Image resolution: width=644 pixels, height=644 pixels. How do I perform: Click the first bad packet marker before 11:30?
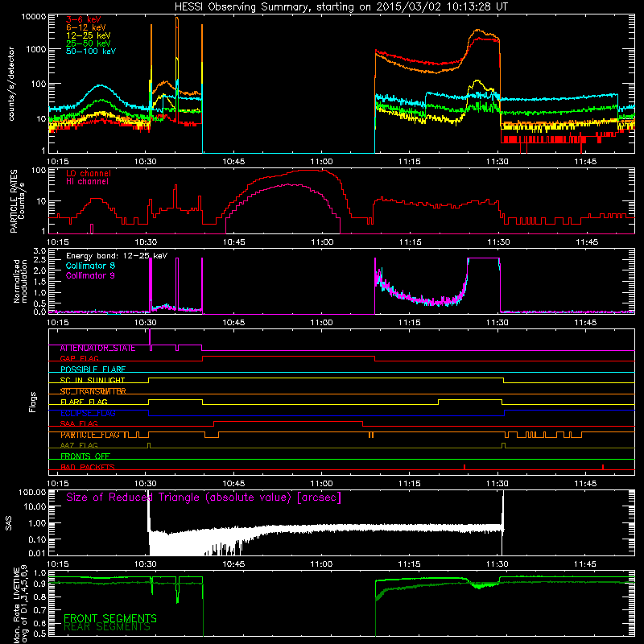464,467
